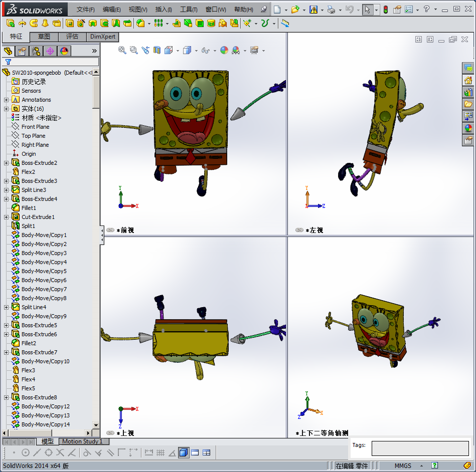Expand the Split Line3 feature
The image size is (476, 472).
(6, 190)
